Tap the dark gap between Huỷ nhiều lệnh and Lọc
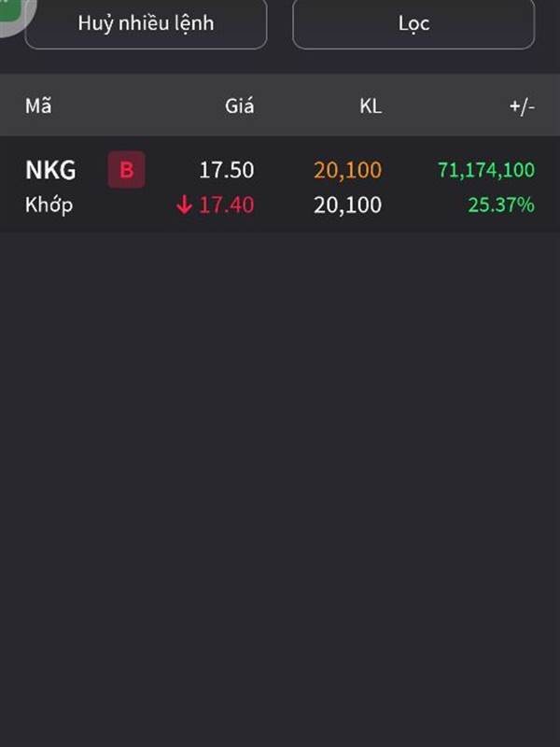560x747 pixels. point(280,23)
